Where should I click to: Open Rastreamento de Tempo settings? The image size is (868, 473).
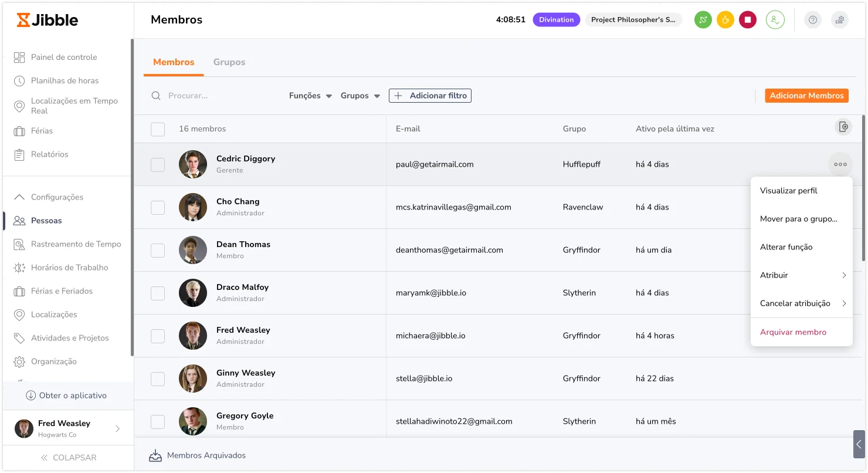(76, 244)
